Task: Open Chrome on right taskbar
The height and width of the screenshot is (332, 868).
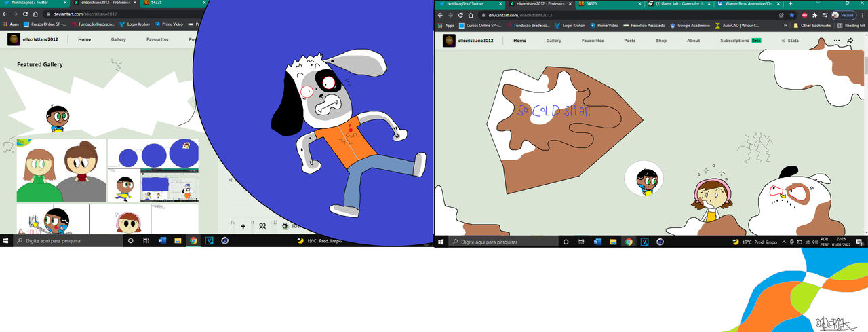Action: 629,241
